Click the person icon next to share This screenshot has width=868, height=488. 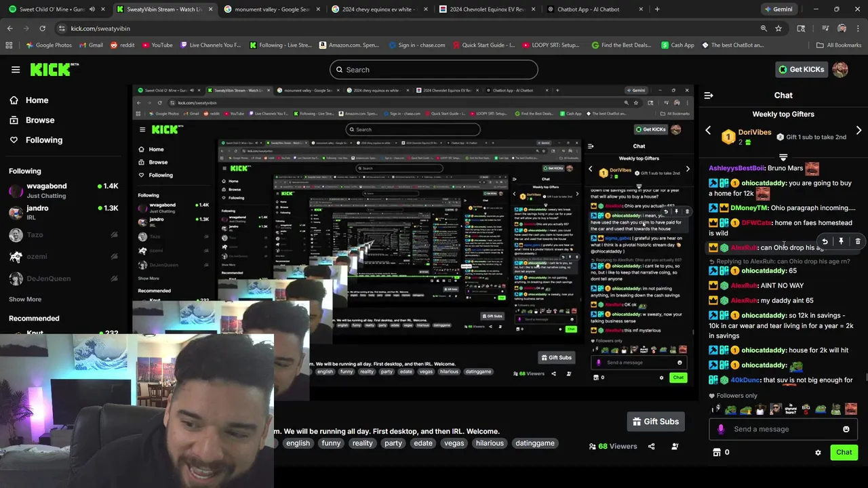[675, 446]
